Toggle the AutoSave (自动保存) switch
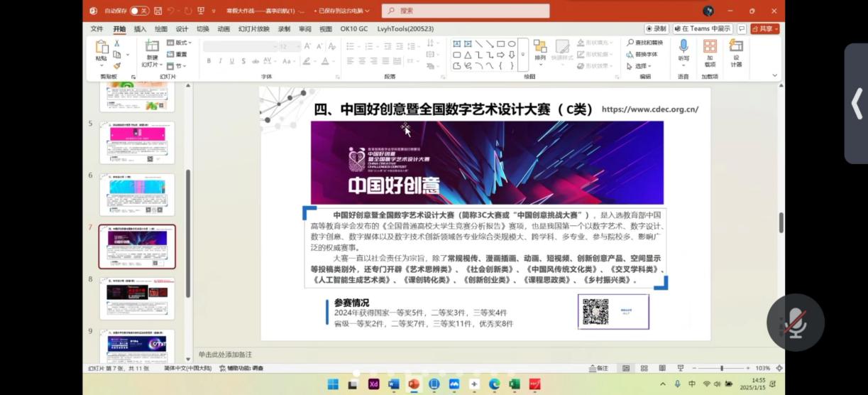This screenshot has height=395, width=868. pyautogui.click(x=140, y=11)
